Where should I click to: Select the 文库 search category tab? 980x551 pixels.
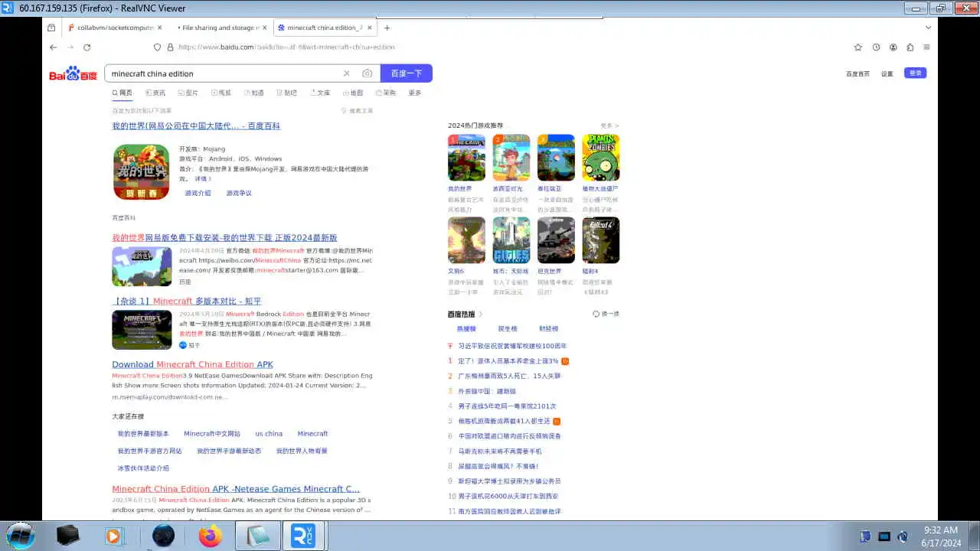point(320,93)
